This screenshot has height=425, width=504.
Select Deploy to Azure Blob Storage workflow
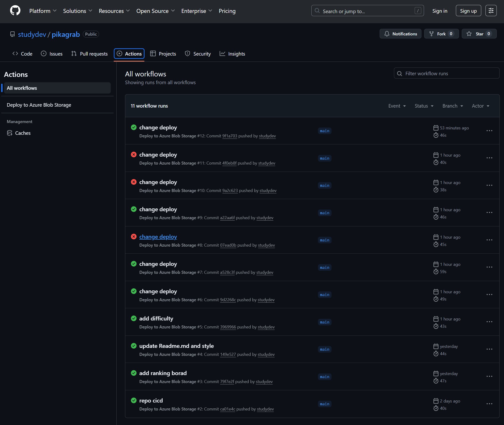[39, 105]
